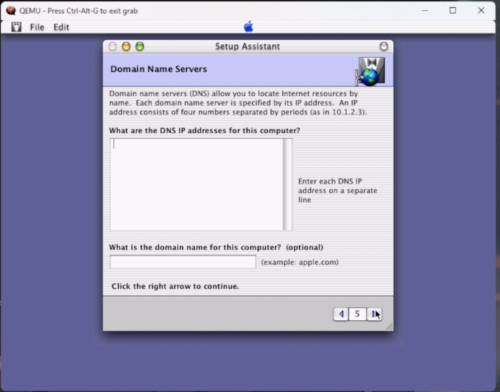Open the application icon menu left of File
Screen dimensions: 500x392
click(x=16, y=27)
